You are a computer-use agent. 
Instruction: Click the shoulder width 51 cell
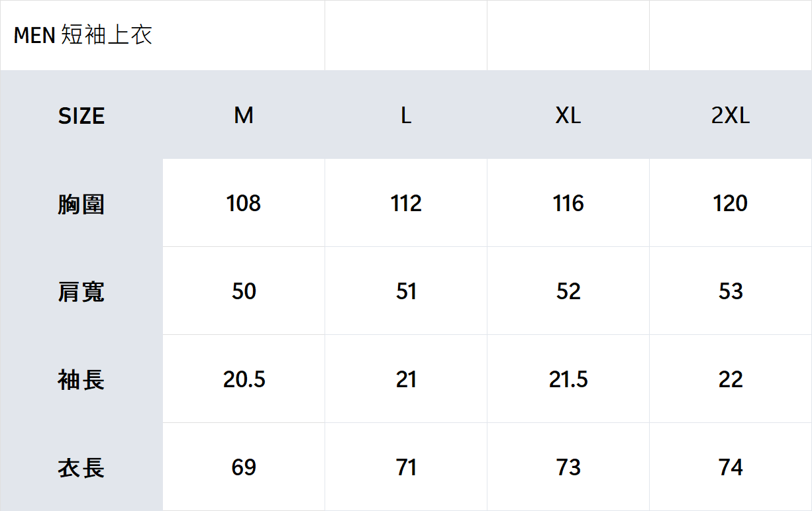click(x=406, y=291)
